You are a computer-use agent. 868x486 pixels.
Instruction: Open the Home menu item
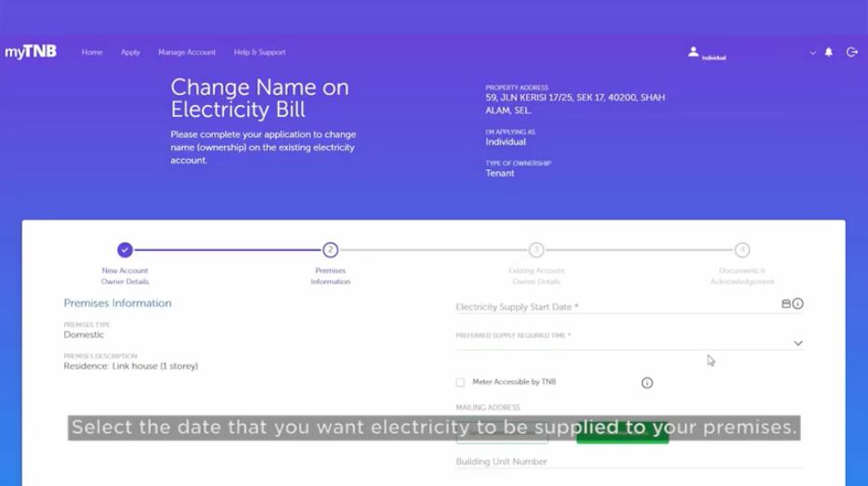pyautogui.click(x=92, y=53)
